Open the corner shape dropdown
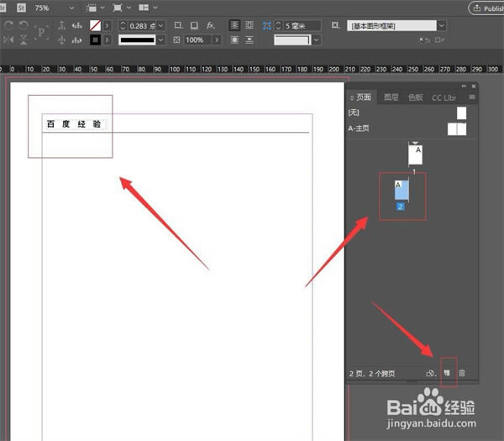This screenshot has height=441, width=504. click(317, 39)
